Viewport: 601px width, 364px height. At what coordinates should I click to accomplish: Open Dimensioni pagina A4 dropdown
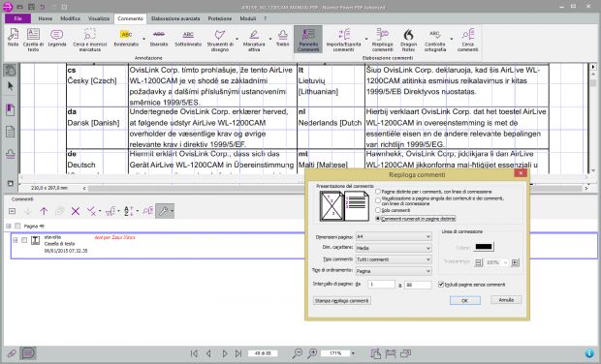394,237
